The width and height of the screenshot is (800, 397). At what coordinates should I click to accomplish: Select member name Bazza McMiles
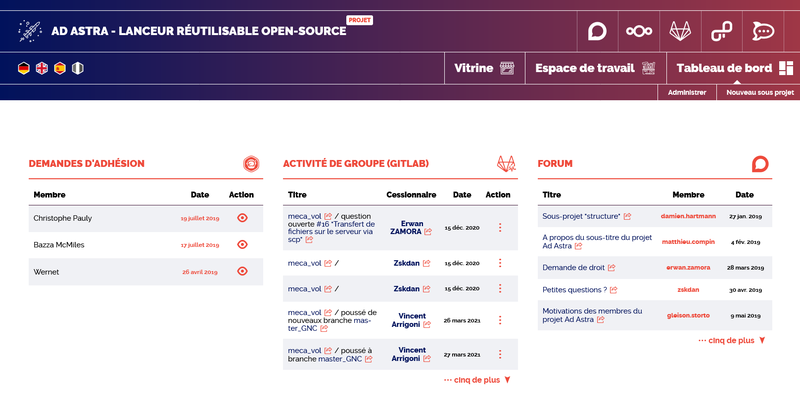pos(59,245)
